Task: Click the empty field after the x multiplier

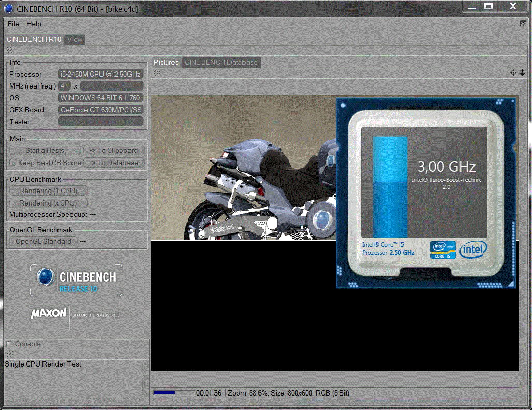Action: pyautogui.click(x=112, y=86)
